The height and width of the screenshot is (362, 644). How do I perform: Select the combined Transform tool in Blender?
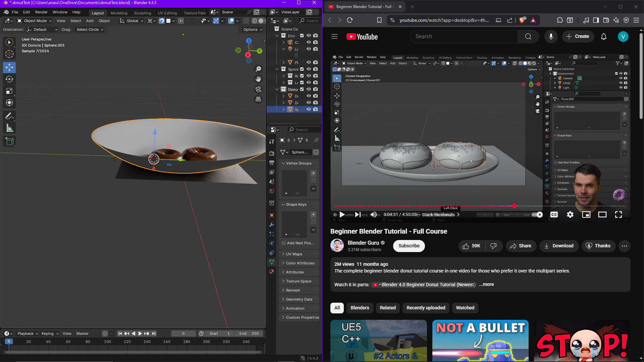(9, 103)
